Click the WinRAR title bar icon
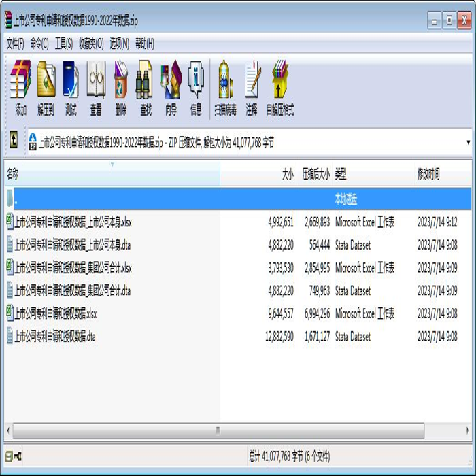The image size is (476, 476). [x=8, y=20]
